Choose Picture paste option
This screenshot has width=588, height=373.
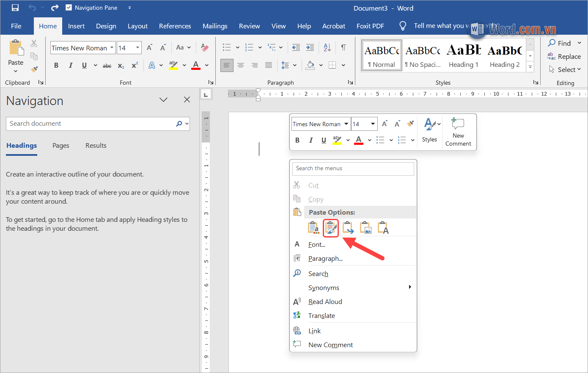365,228
